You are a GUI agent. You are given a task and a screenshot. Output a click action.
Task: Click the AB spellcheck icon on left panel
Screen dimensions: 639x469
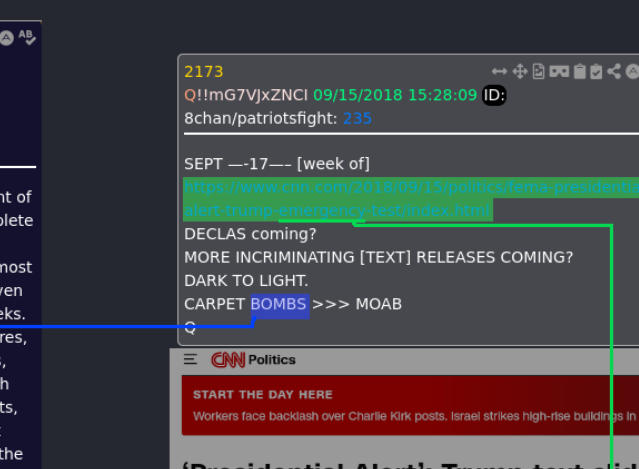coord(27,37)
